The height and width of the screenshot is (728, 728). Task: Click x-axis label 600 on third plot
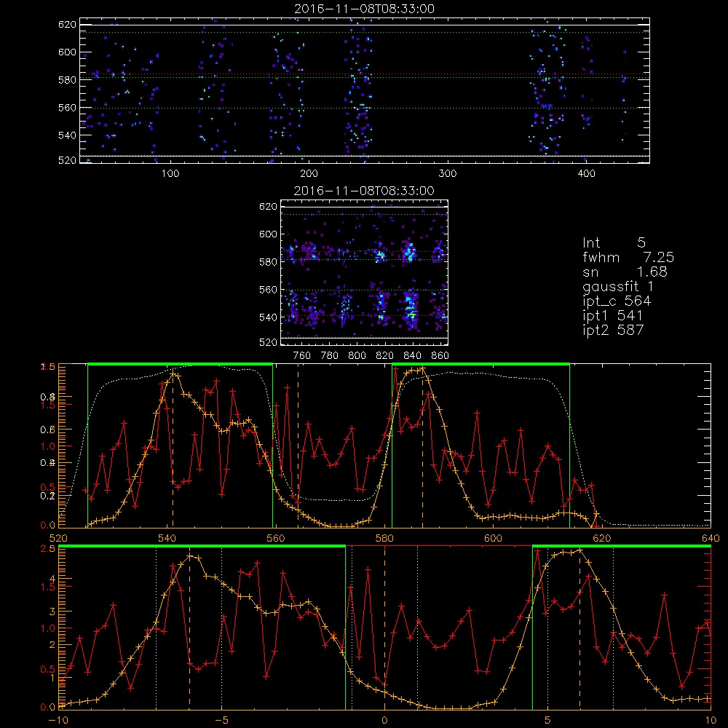point(494,539)
